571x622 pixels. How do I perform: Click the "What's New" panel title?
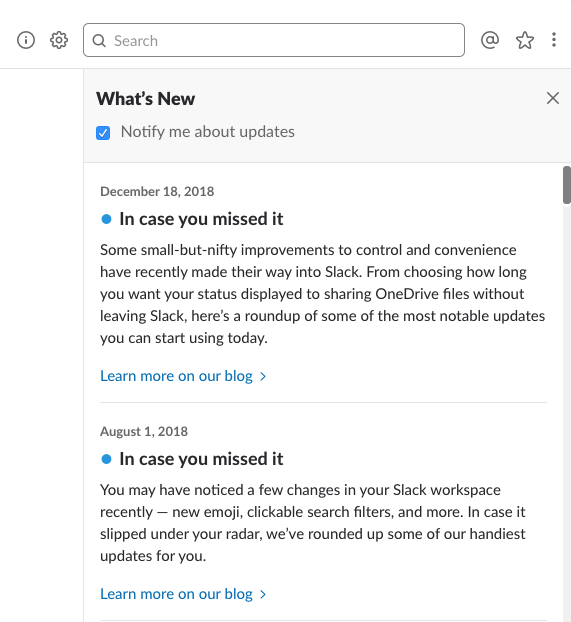point(146,99)
